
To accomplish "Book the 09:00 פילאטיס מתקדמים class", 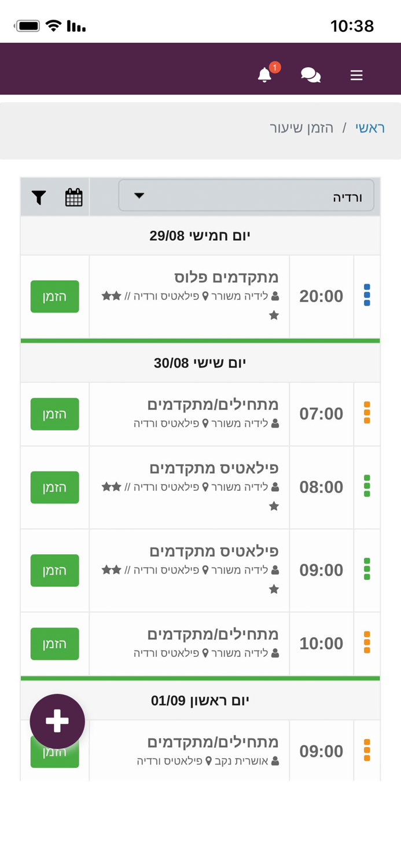I will coord(54,570).
